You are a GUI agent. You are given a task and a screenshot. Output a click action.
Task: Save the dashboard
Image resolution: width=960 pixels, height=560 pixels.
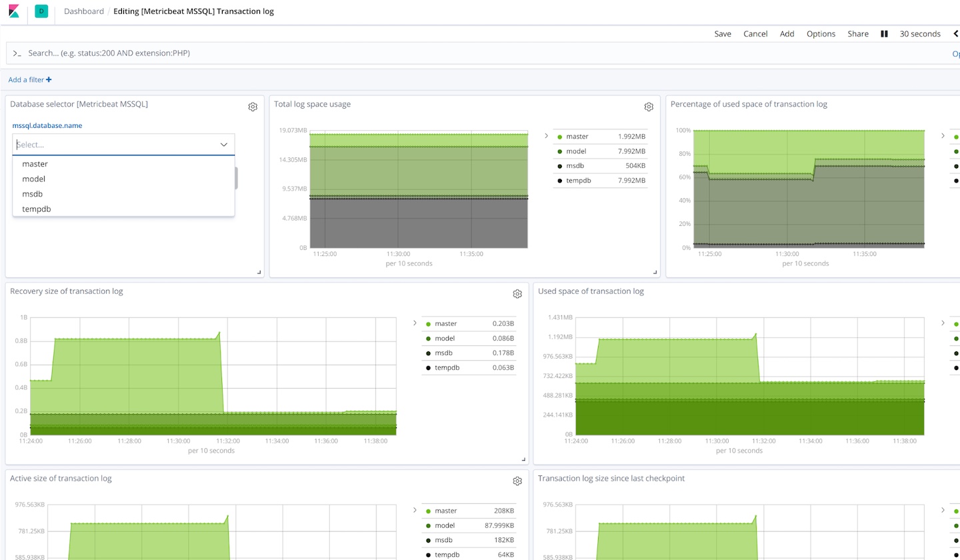point(723,34)
